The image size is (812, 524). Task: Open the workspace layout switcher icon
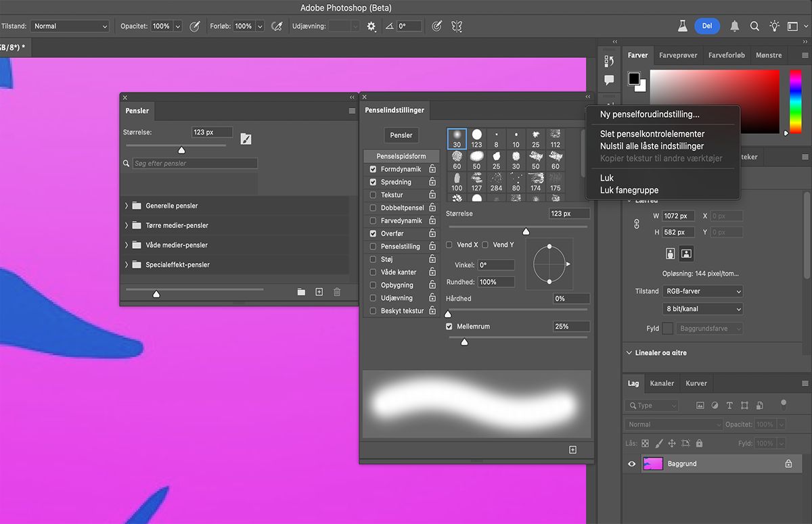pos(793,26)
